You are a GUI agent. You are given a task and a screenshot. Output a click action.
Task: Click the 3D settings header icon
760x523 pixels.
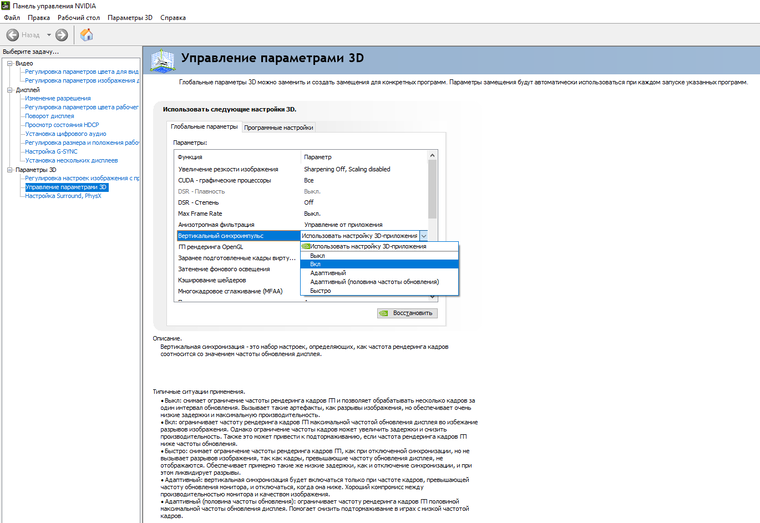(162, 61)
